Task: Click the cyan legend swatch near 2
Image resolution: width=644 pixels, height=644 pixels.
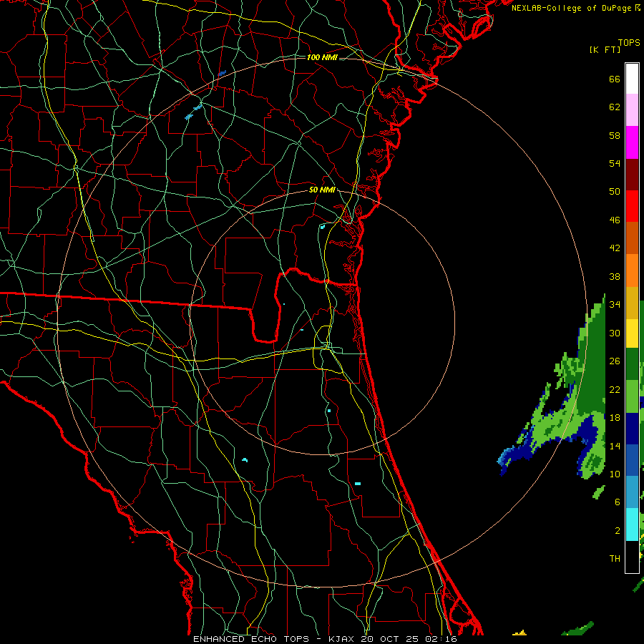Action: (632, 525)
